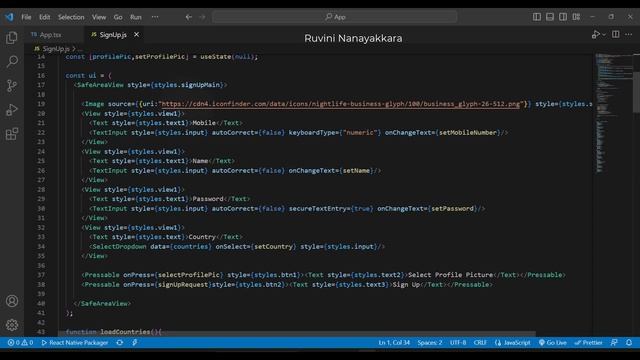
Task: Open the iconfinder image URL link
Action: [341, 104]
